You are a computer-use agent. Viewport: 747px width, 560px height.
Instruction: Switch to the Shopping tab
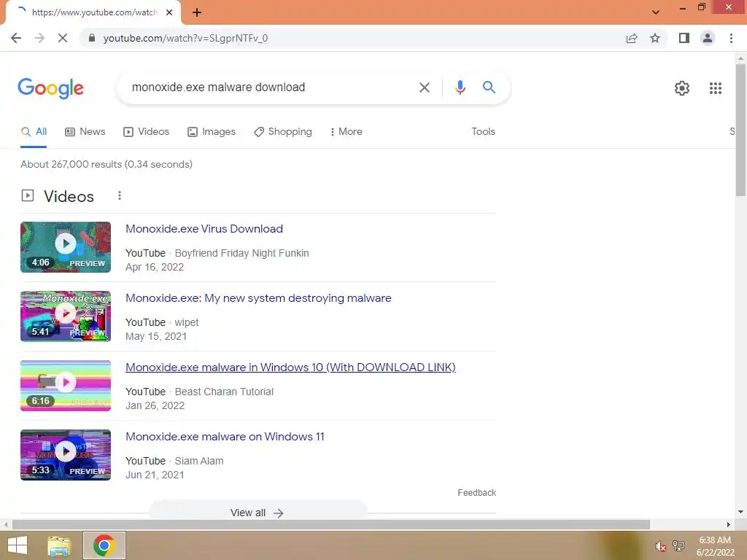(283, 131)
